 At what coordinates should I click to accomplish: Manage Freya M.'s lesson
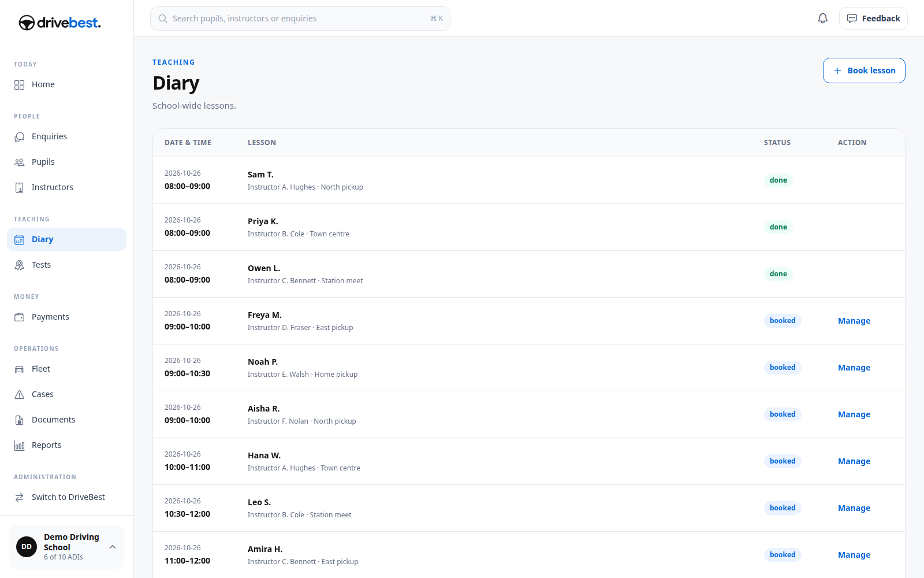tap(854, 321)
